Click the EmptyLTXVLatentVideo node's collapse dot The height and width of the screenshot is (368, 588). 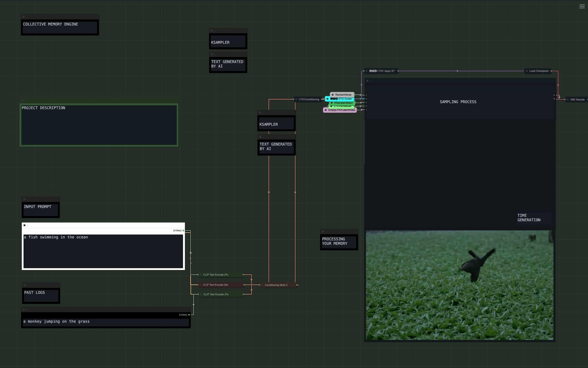coord(326,110)
